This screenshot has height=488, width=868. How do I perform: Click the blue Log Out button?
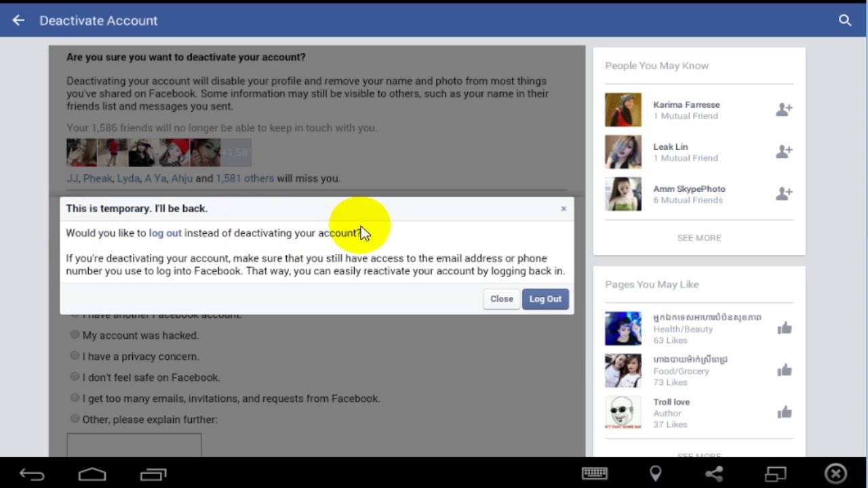(545, 299)
